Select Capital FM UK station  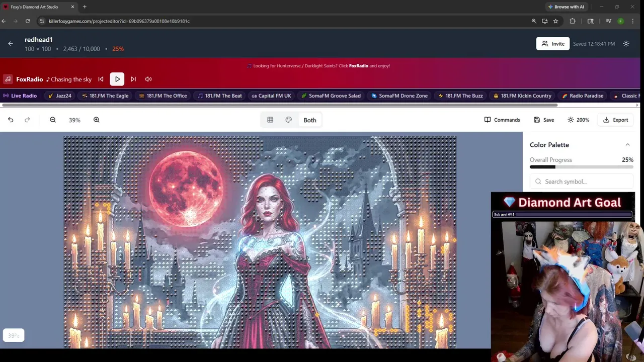coord(271,96)
